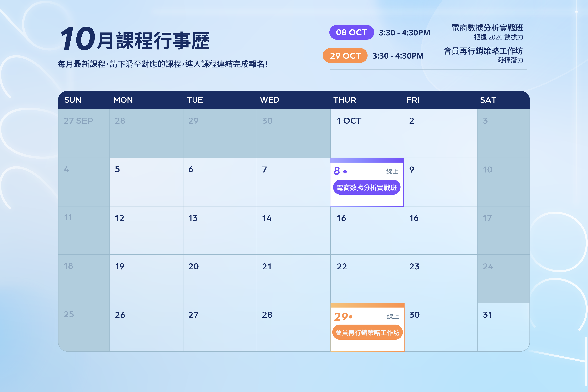Click the MON column header
Image resolution: width=588 pixels, height=392 pixels.
point(123,100)
